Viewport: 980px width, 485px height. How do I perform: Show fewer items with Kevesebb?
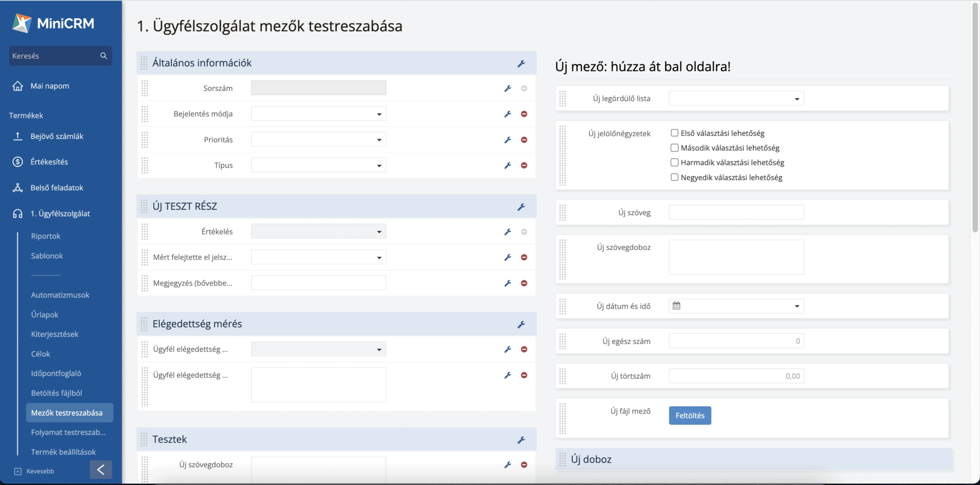coord(34,471)
